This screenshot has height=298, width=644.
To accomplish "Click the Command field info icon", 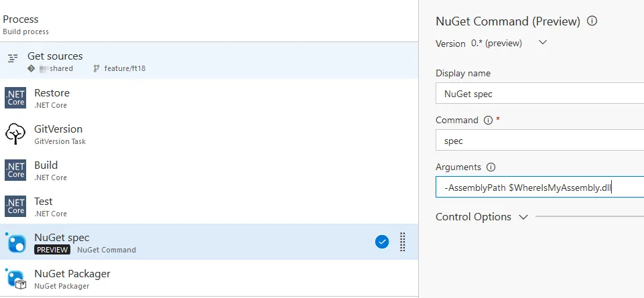I will pos(487,121).
